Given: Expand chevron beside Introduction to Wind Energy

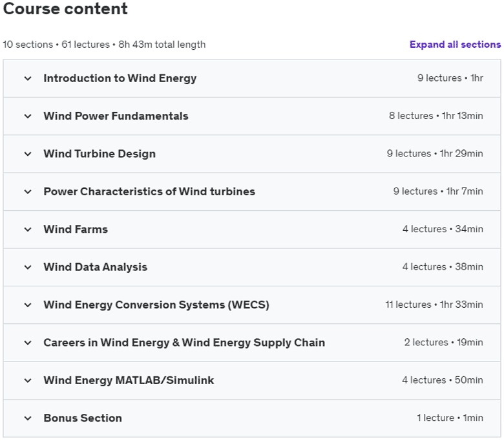Looking at the screenshot, I should [x=28, y=78].
